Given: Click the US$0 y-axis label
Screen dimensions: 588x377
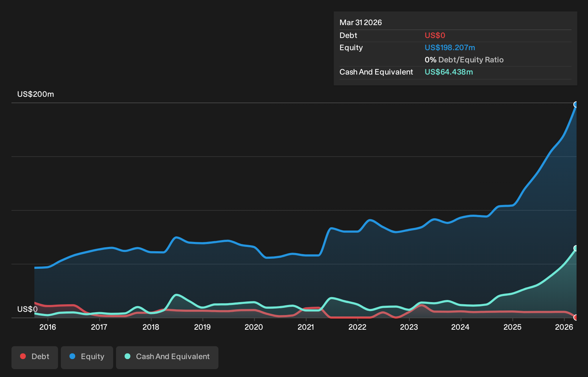Looking at the screenshot, I should [x=27, y=309].
